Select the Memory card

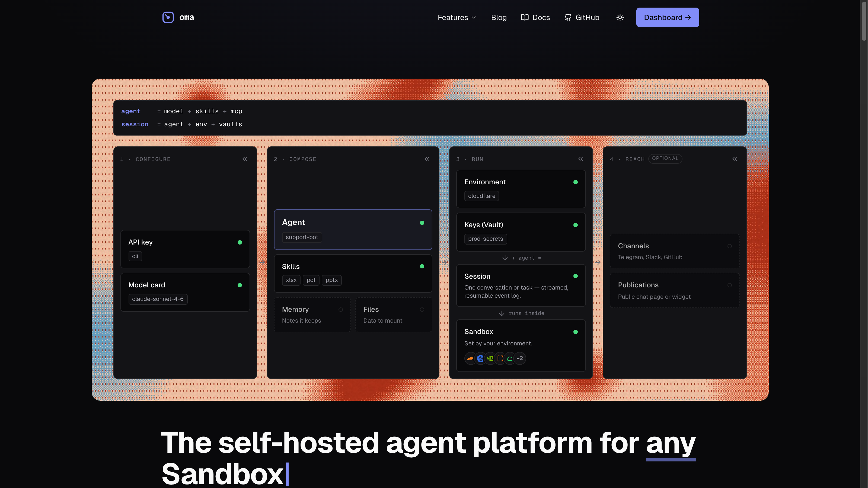pos(312,314)
